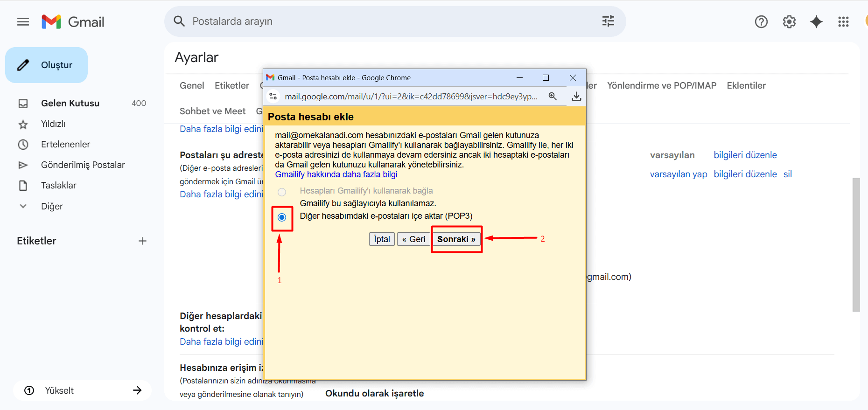This screenshot has height=410, width=868.
Task: Click Daha fazla bilgi edinin under Diğer hesaplardaki
Action: pos(222,341)
